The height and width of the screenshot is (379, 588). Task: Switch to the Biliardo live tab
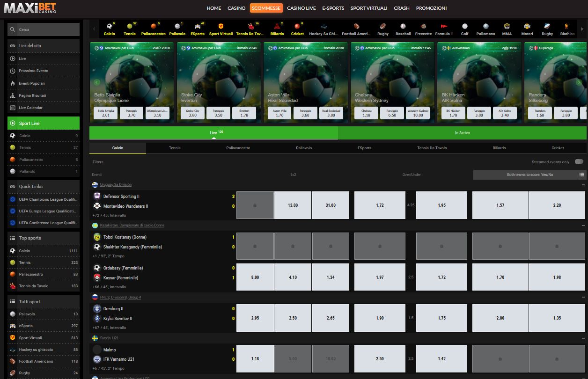tap(499, 148)
